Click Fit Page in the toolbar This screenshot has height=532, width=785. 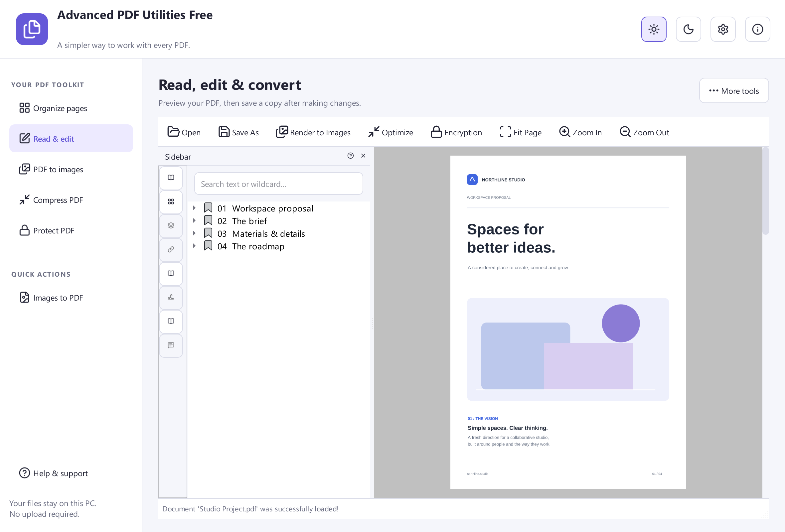(x=521, y=132)
